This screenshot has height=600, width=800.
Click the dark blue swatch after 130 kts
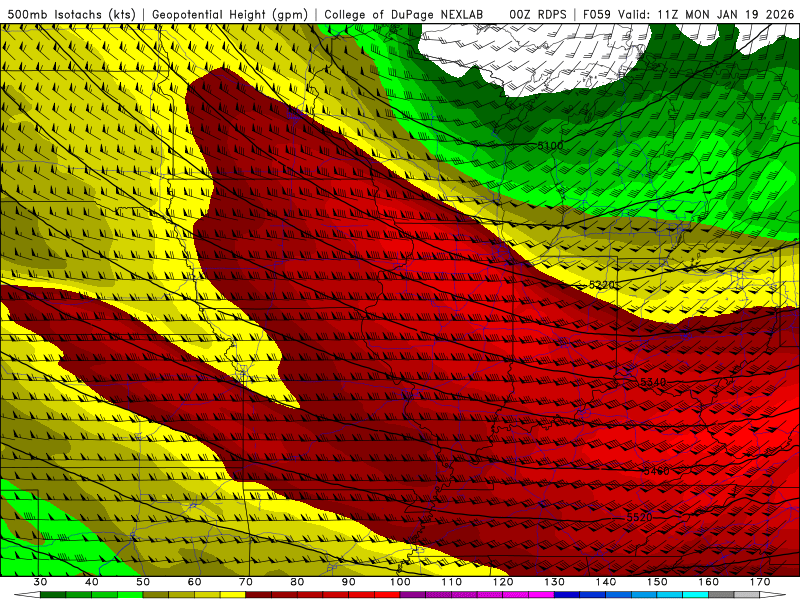567,595
